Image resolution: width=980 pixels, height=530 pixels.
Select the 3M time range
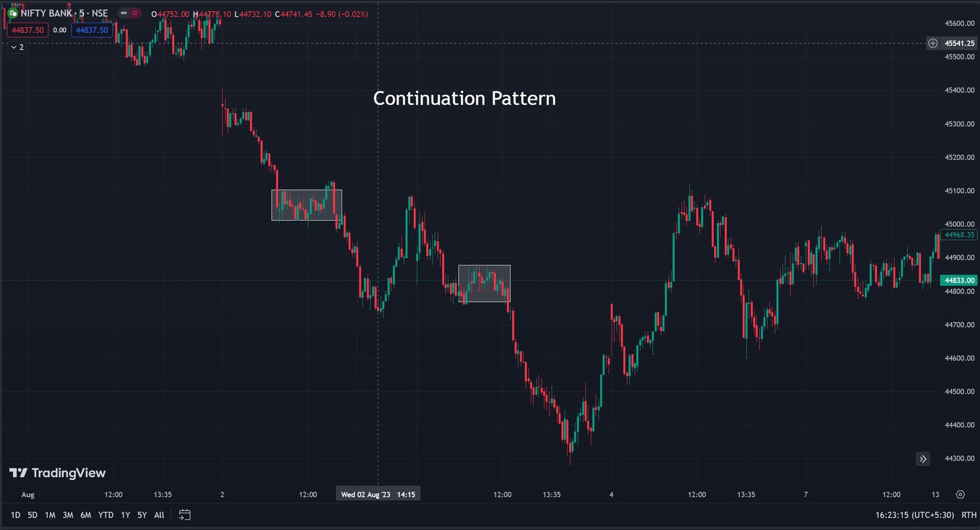pos(68,515)
